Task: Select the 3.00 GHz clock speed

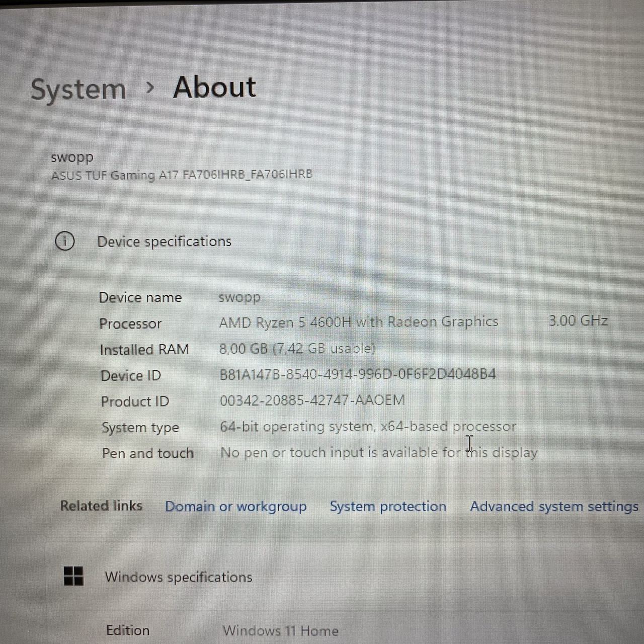Action: (578, 320)
